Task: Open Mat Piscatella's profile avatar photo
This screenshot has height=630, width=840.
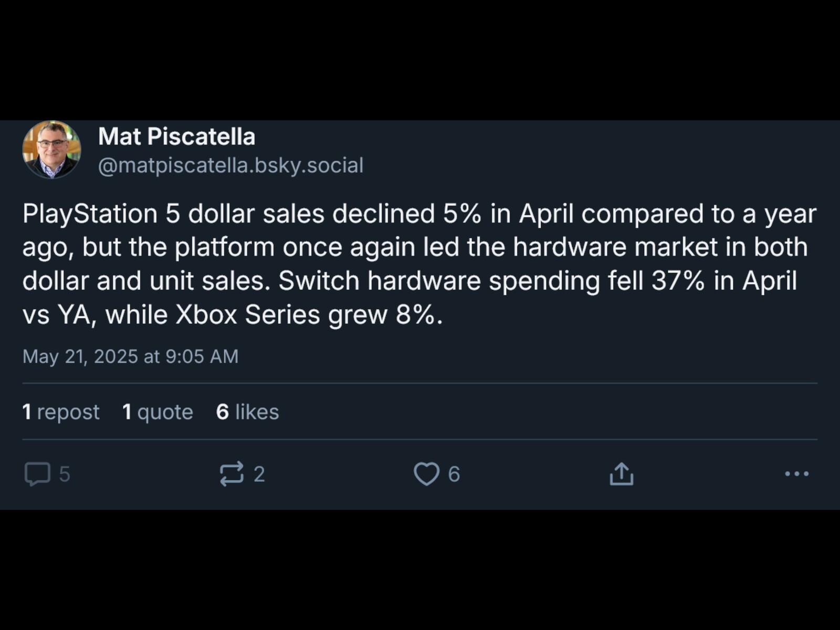Action: click(x=51, y=150)
